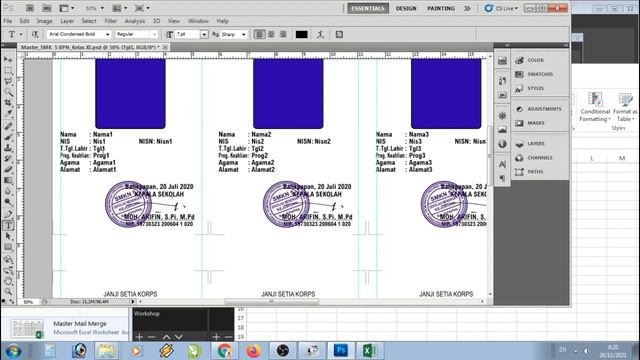640x360 pixels.
Task: Launch Mini Bridge from the application bar
Action: click(47, 8)
